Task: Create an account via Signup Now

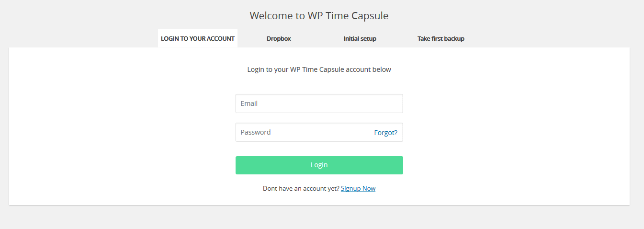Action: pyautogui.click(x=358, y=188)
